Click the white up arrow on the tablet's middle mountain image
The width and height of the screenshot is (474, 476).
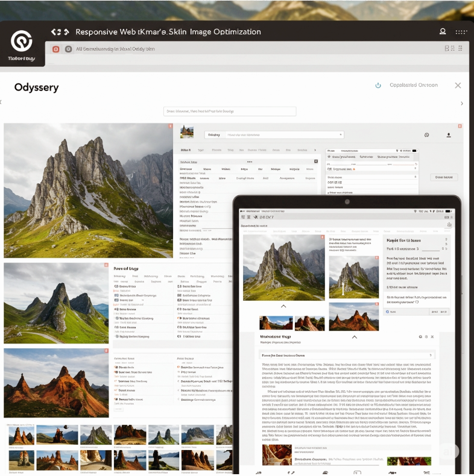pos(343,289)
